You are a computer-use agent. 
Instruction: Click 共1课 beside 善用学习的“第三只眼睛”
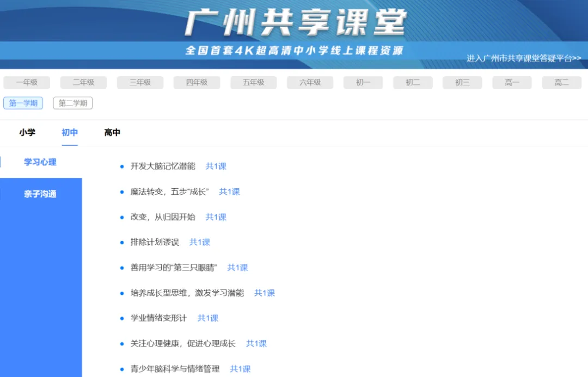tap(238, 268)
